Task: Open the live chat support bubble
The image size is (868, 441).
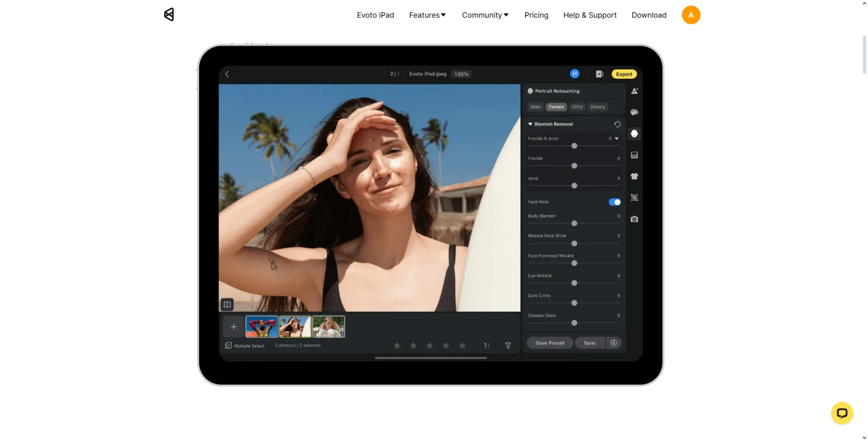Action: [842, 413]
